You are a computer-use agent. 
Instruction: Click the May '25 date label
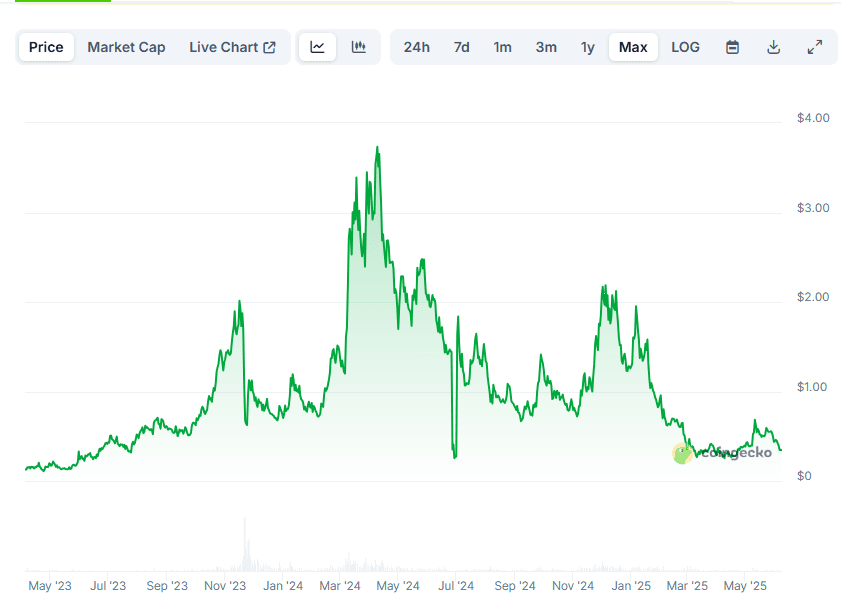745,586
